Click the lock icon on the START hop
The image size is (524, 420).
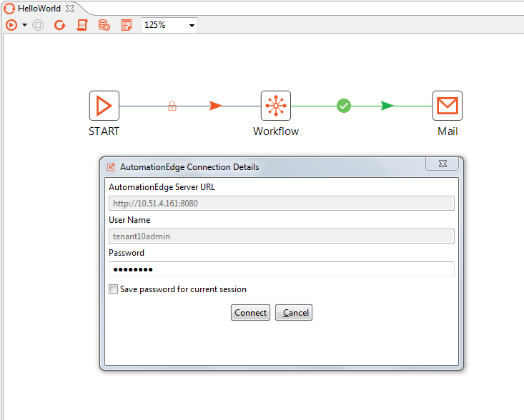(x=172, y=106)
